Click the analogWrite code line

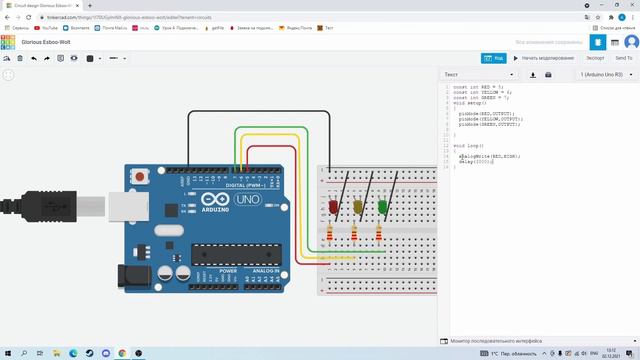[x=489, y=156]
